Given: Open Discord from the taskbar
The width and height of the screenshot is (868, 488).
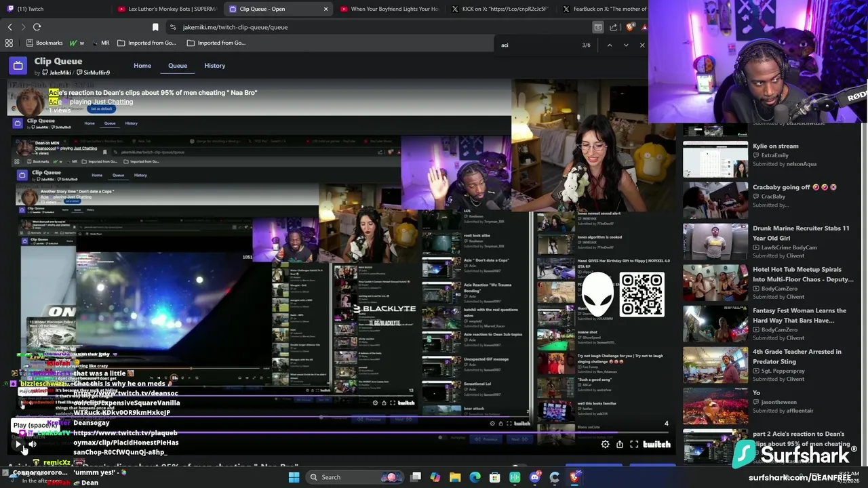Looking at the screenshot, I should pos(534,477).
